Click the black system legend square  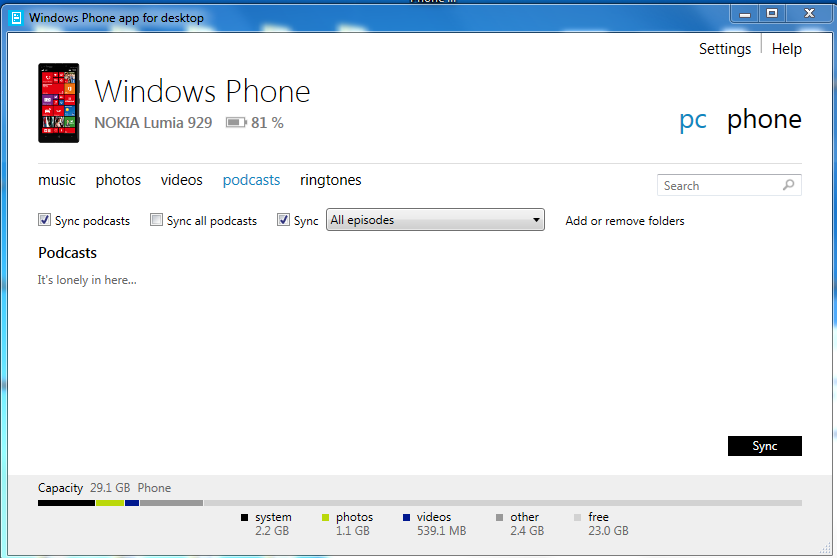click(x=244, y=517)
